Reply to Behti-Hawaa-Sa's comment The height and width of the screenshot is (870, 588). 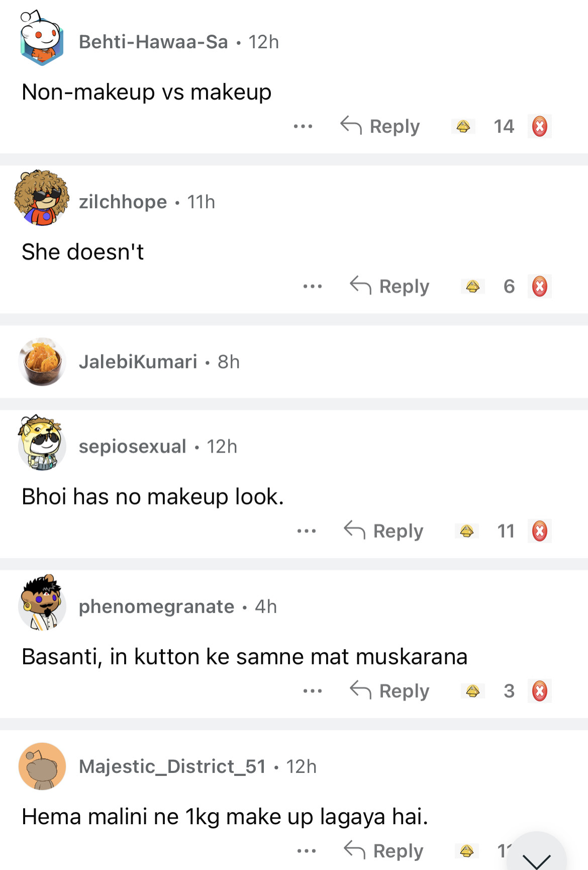(380, 126)
